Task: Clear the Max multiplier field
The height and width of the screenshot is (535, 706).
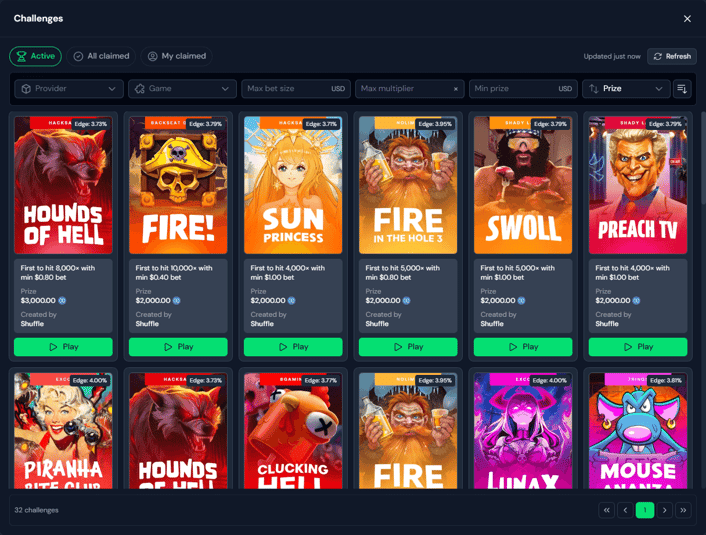Action: pyautogui.click(x=456, y=89)
